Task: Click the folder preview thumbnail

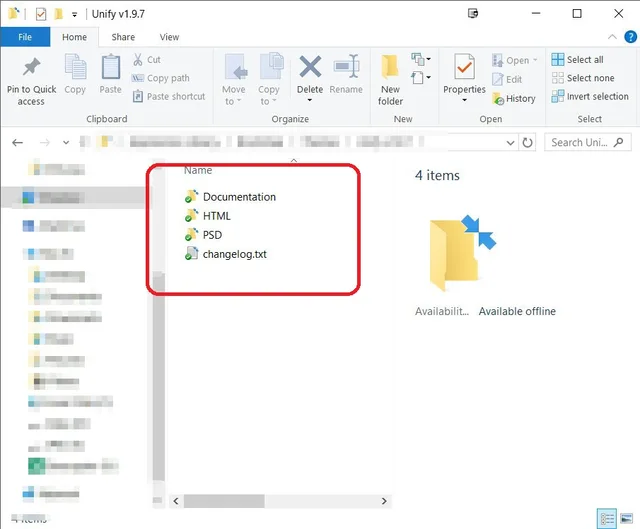Action: (x=462, y=253)
